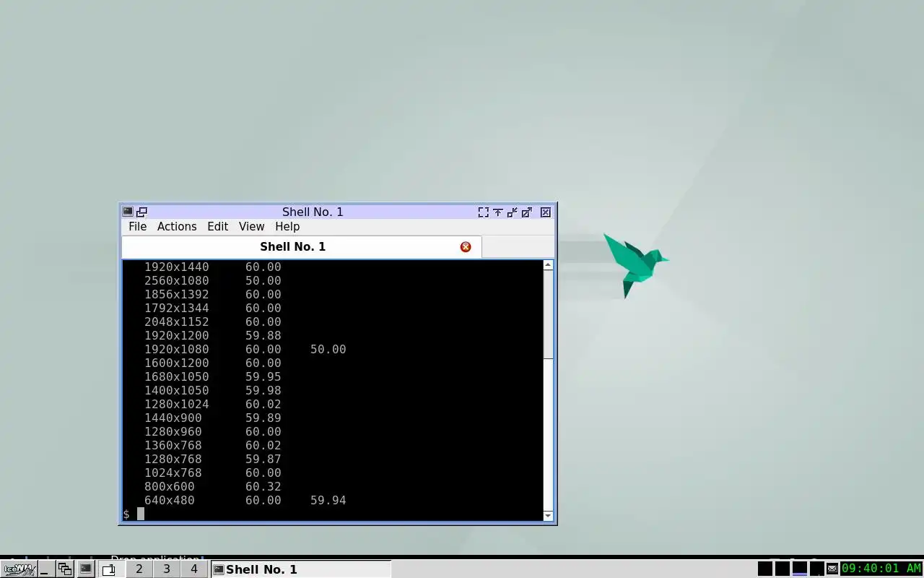Switch to workspace 3
Screen dimensions: 924x578
[x=166, y=569]
